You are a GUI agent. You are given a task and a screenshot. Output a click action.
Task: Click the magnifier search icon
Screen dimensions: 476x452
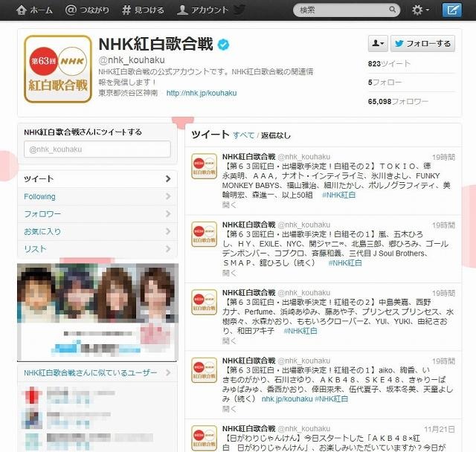pyautogui.click(x=392, y=10)
